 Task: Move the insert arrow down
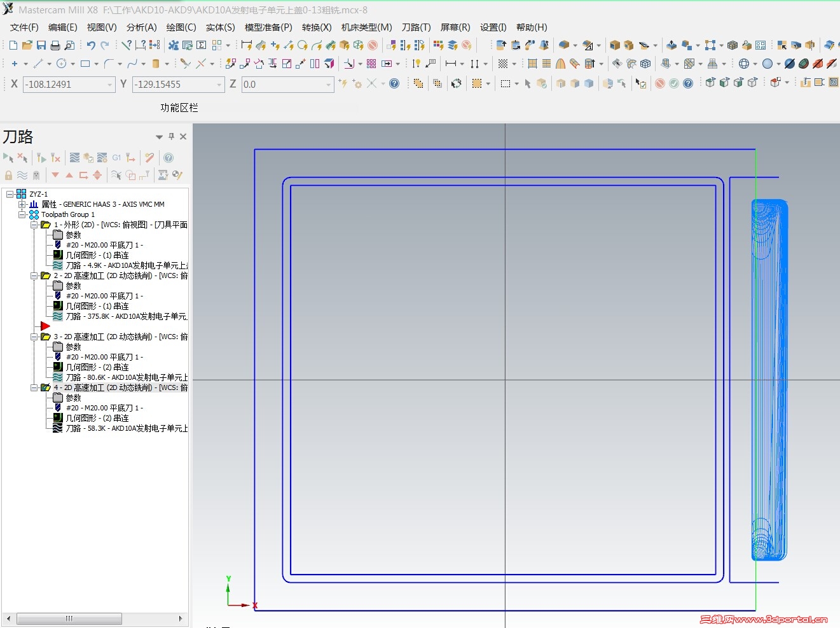pos(55,175)
